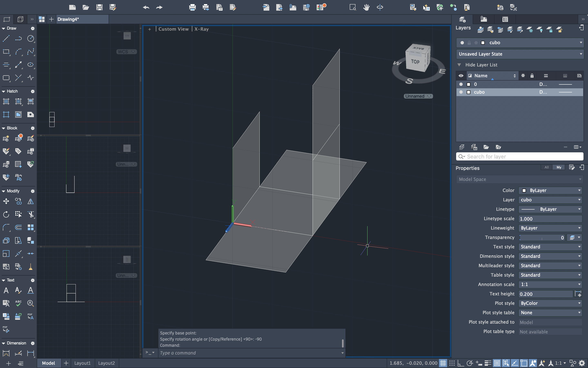Toggle visibility of layer cubo in list
The height and width of the screenshot is (368, 588).
461,92
